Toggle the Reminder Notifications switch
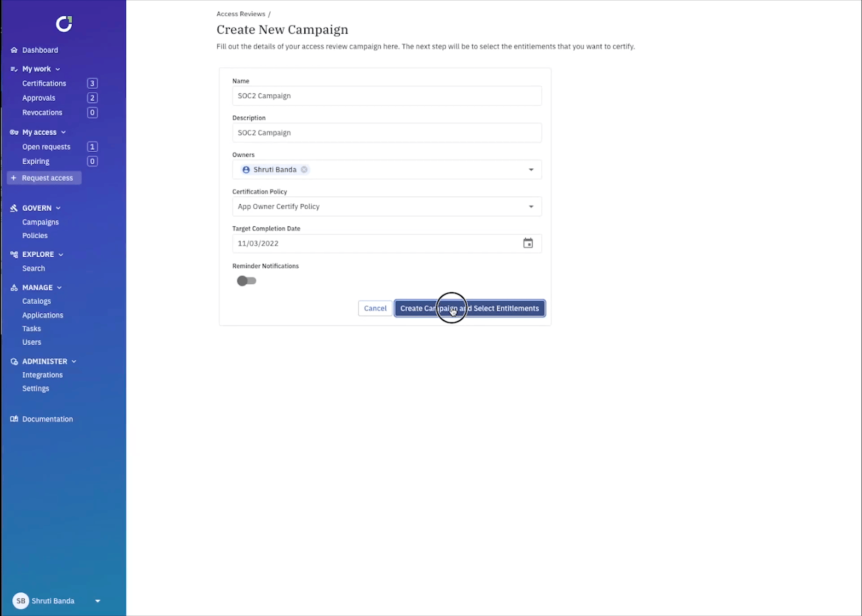Screen dimensions: 862x616 coord(246,280)
